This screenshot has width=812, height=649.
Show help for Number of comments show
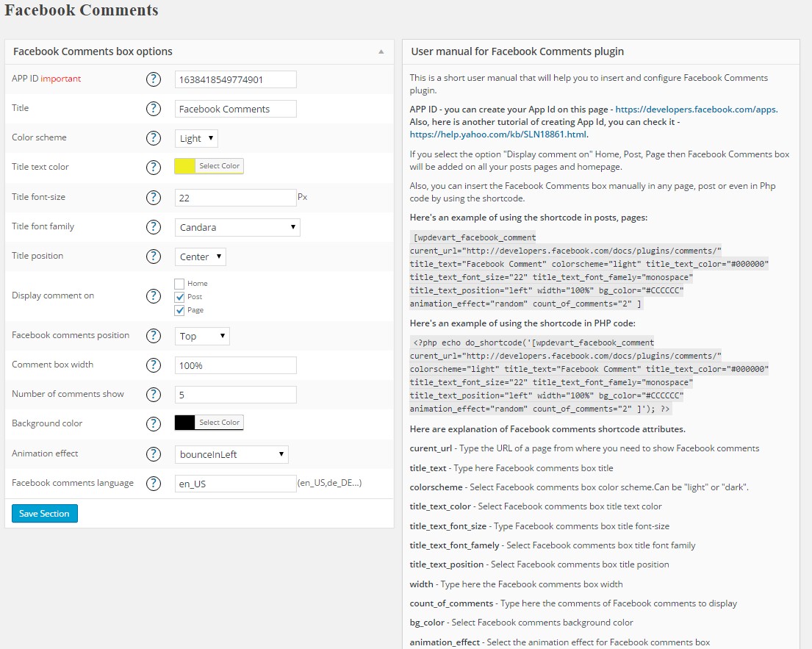pyautogui.click(x=154, y=395)
